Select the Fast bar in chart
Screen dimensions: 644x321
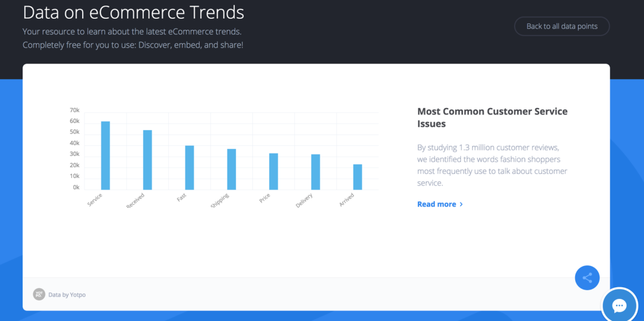(190, 168)
